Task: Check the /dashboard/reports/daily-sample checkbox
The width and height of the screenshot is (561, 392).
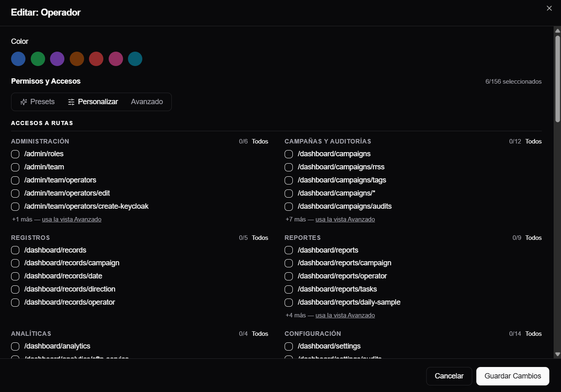Action: pos(289,303)
